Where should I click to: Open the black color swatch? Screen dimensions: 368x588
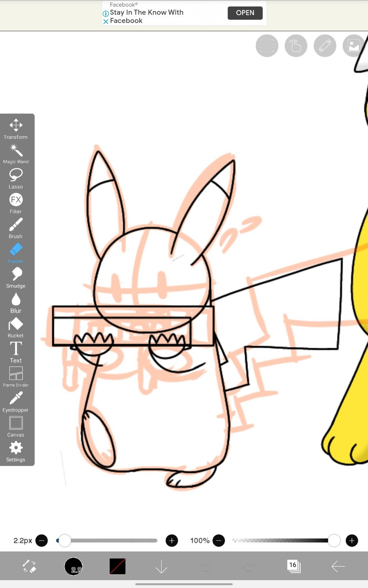tap(118, 566)
